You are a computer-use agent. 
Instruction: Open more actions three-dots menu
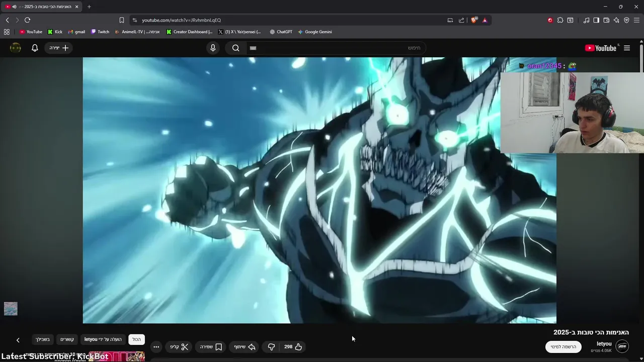pos(156,346)
